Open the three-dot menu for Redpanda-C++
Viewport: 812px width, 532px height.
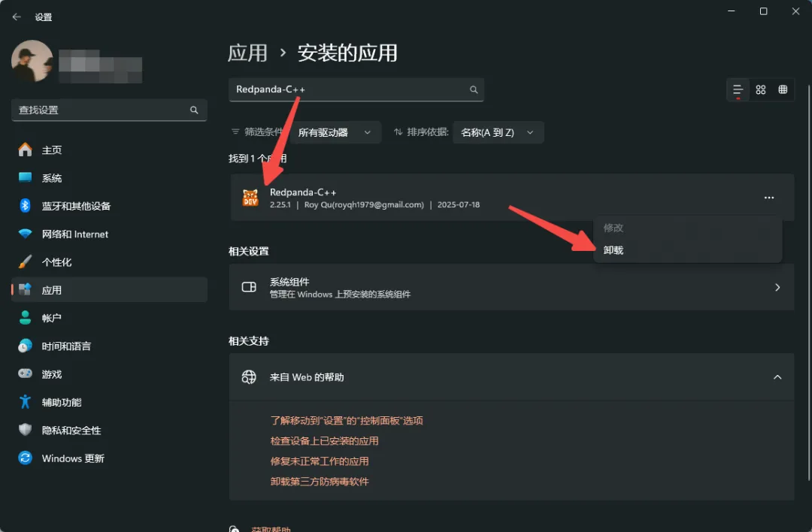tap(769, 198)
